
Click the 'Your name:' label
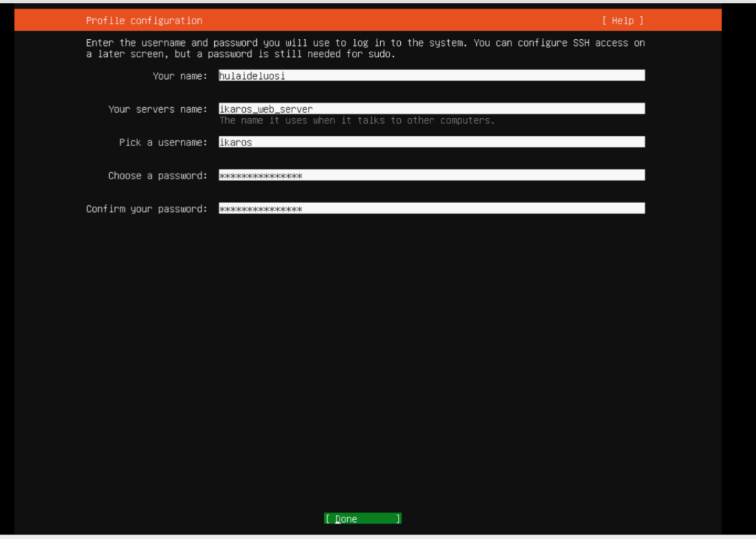[x=180, y=76]
